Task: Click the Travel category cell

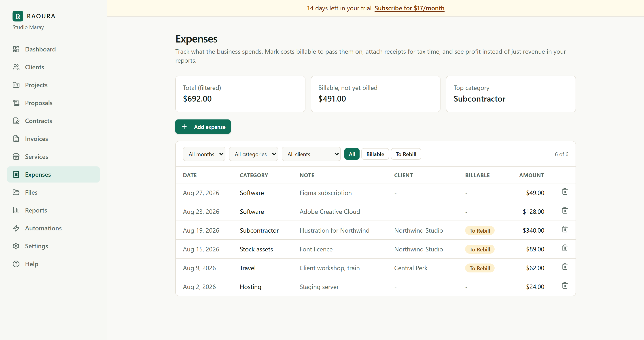Action: [248, 268]
